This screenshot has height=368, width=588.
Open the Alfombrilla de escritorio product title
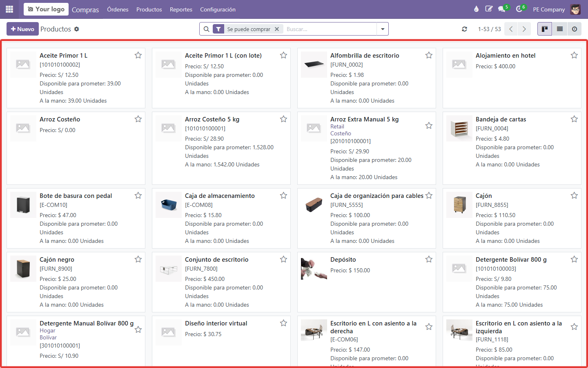[365, 56]
